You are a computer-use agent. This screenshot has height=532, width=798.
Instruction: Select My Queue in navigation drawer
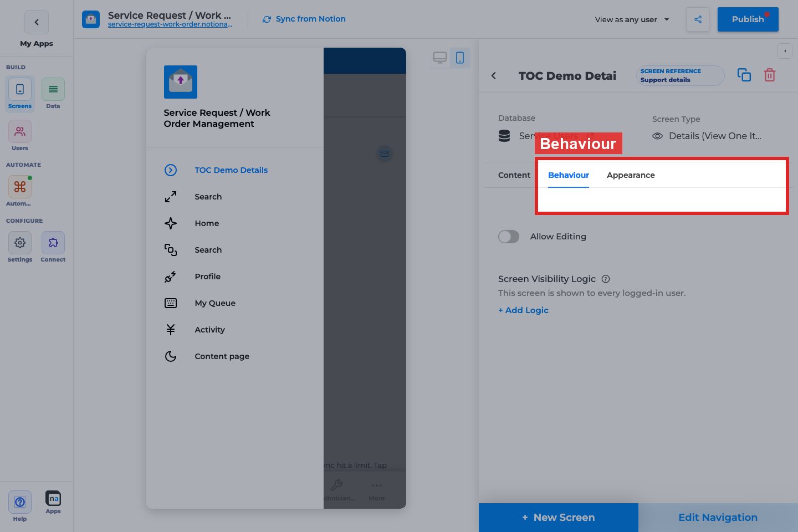coord(235,303)
